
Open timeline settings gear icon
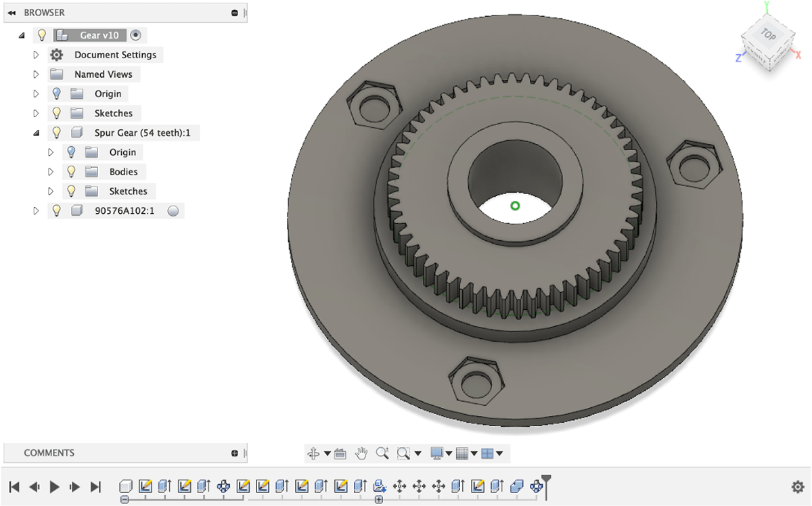tap(798, 487)
